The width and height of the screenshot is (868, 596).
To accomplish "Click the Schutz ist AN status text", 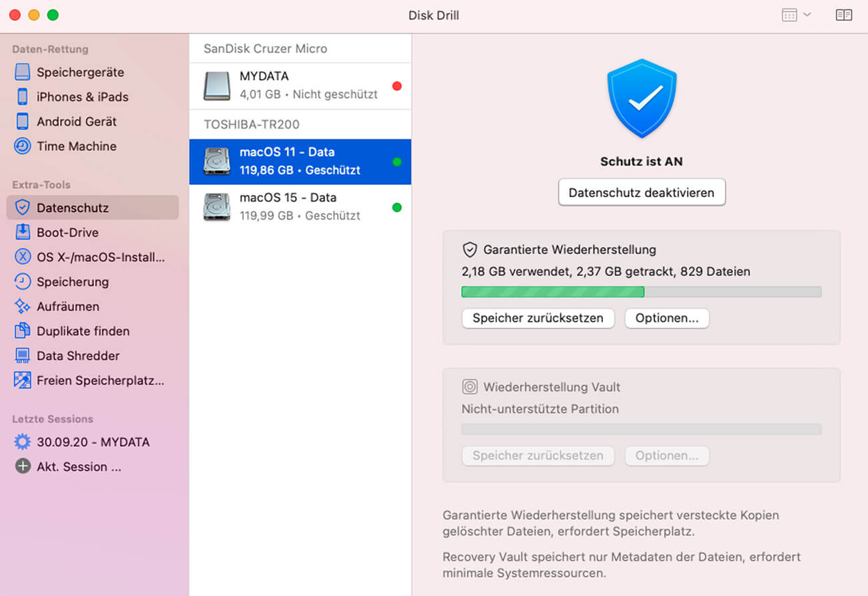I will pyautogui.click(x=642, y=162).
